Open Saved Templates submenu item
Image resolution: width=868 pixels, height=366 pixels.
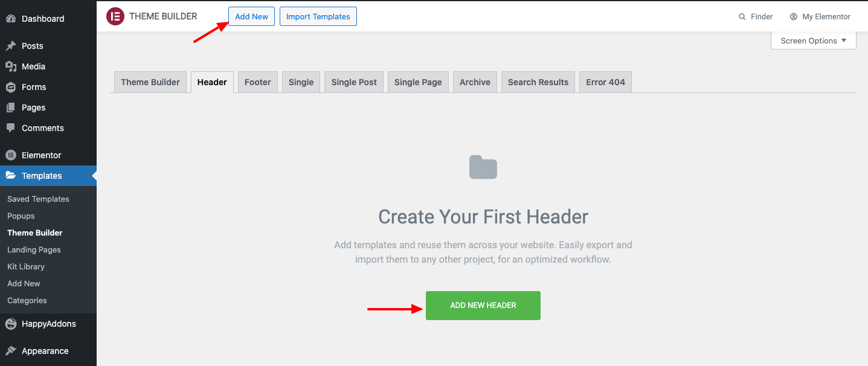coord(38,199)
